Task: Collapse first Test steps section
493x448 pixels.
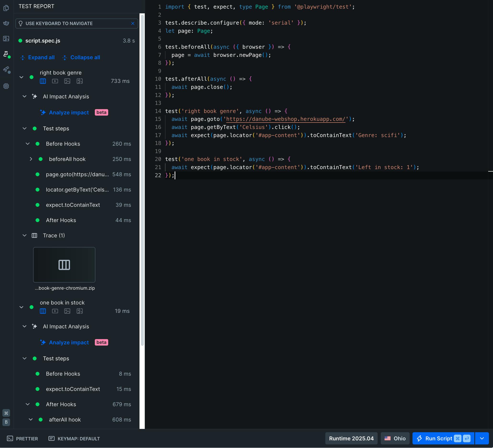Action: (x=24, y=128)
